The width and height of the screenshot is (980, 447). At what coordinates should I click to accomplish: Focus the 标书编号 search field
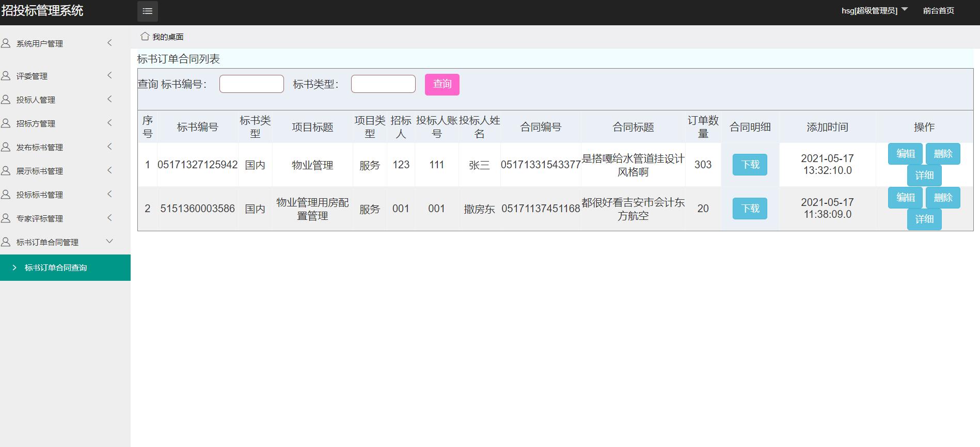[x=251, y=84]
